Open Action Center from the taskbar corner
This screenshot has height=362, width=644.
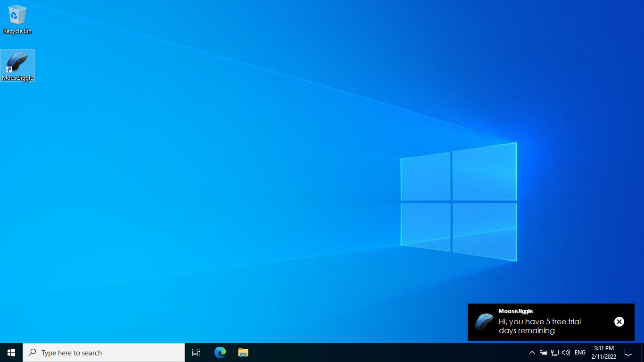628,352
